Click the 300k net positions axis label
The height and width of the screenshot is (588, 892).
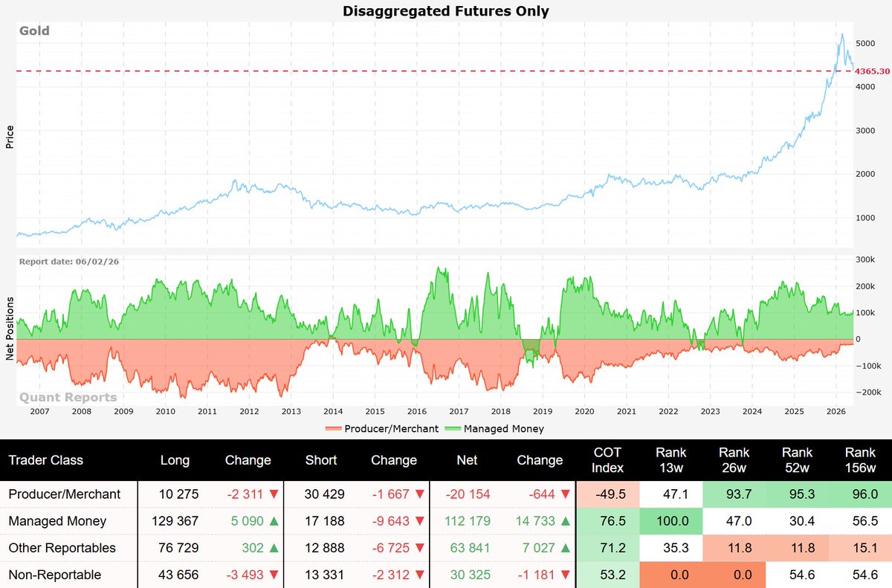(867, 259)
